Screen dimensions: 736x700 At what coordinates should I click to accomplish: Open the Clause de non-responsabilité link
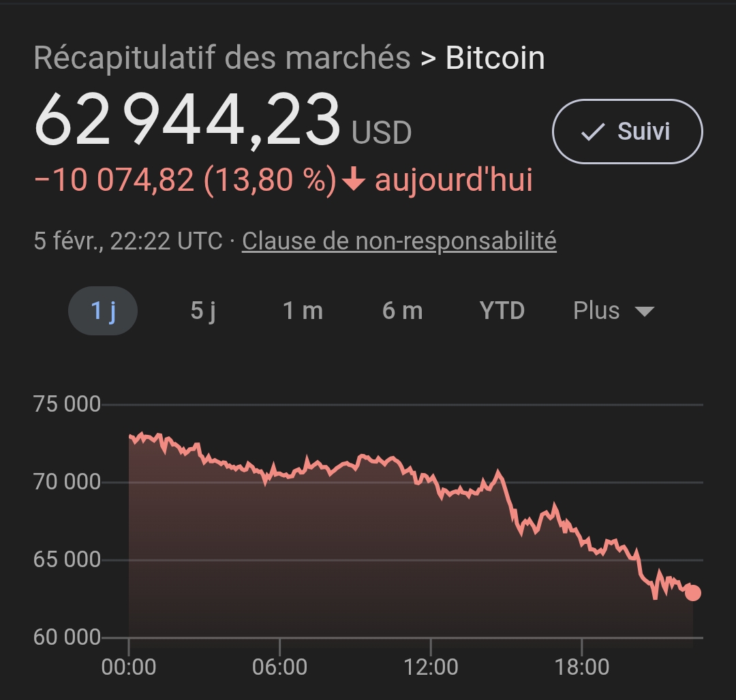click(399, 241)
